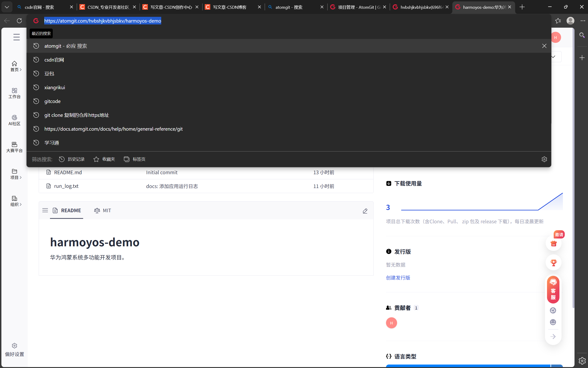Click the smiley feedback floating icon
The height and width of the screenshot is (368, 588).
(553, 322)
